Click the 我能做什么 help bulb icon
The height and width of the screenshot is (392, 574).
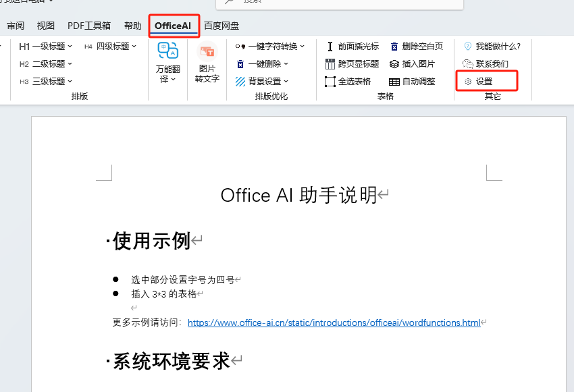(x=467, y=47)
